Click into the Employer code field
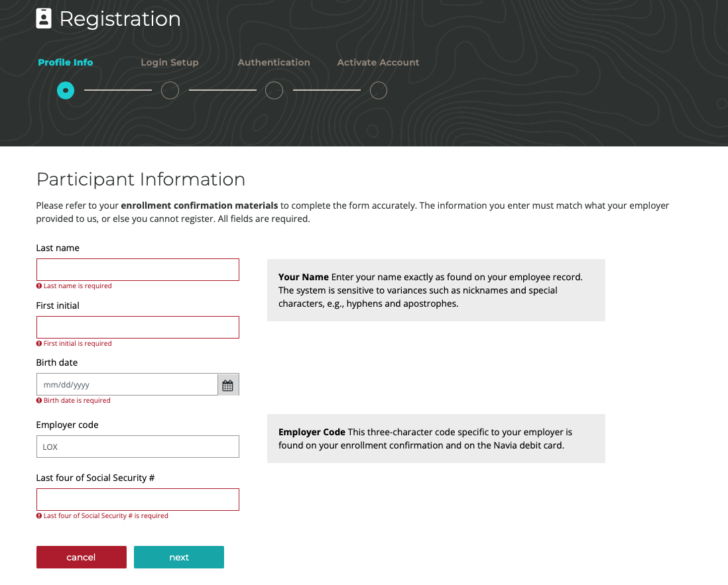The image size is (728, 585). (x=137, y=447)
